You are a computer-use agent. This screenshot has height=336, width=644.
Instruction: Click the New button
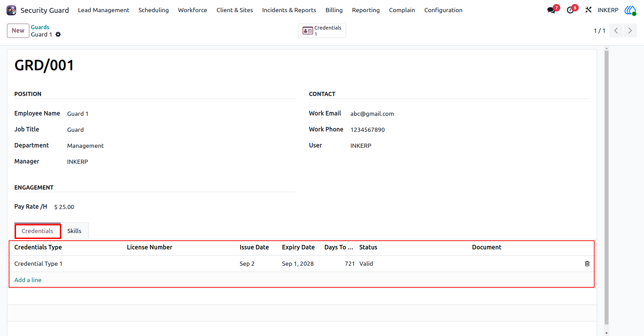[18, 31]
